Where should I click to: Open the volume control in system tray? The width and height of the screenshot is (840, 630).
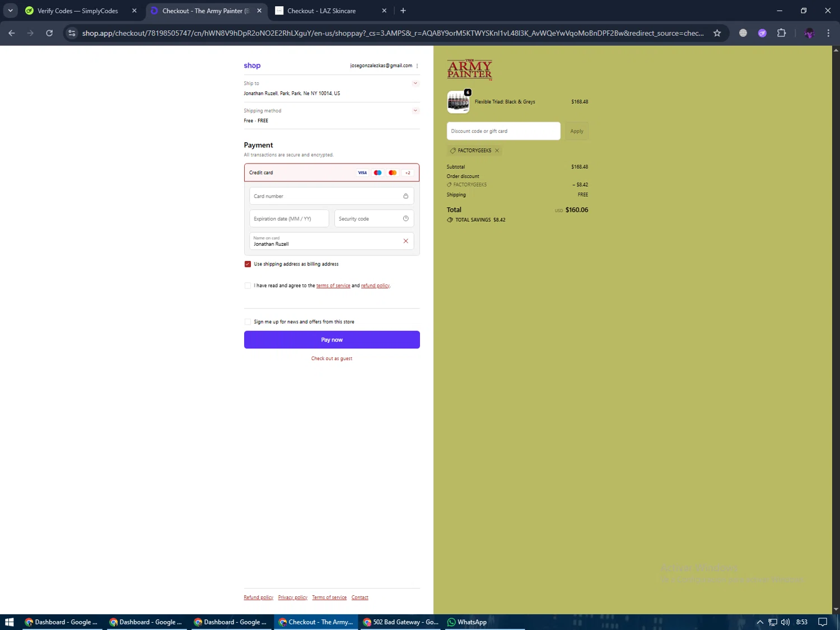785,622
